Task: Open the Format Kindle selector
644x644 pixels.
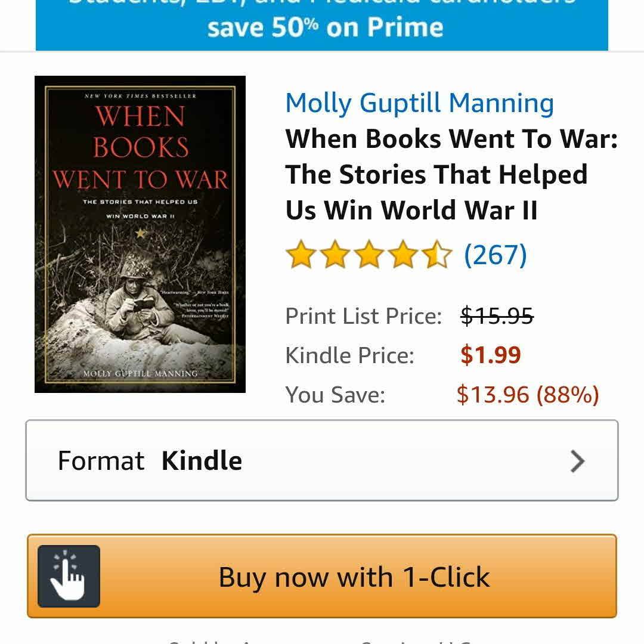Action: [x=322, y=460]
